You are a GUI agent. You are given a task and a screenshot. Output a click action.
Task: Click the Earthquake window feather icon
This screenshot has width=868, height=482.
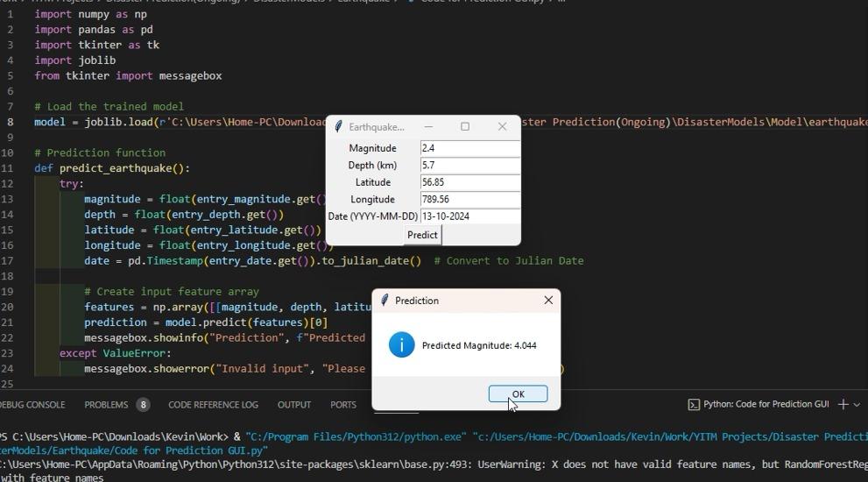click(x=338, y=127)
